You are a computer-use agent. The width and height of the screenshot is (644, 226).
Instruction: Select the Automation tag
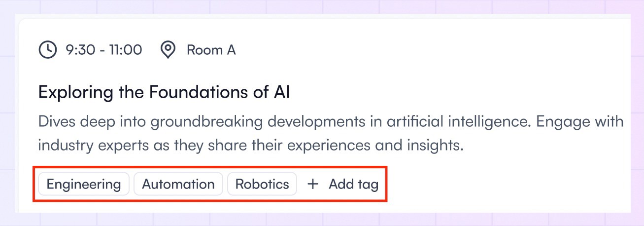178,185
